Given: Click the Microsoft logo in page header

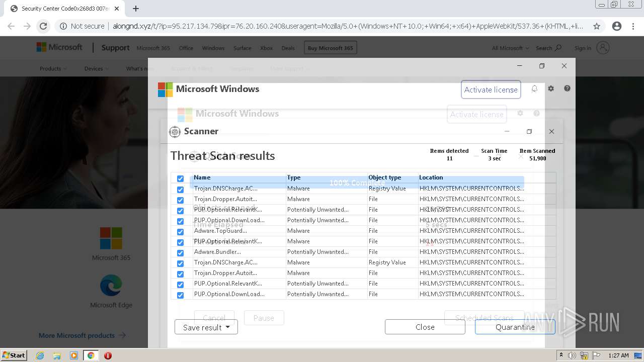Looking at the screenshot, I should coord(59,47).
